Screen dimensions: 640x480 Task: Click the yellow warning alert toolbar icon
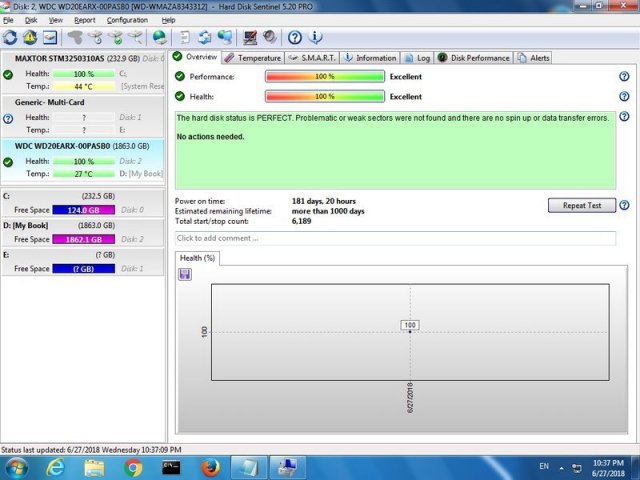click(29, 38)
